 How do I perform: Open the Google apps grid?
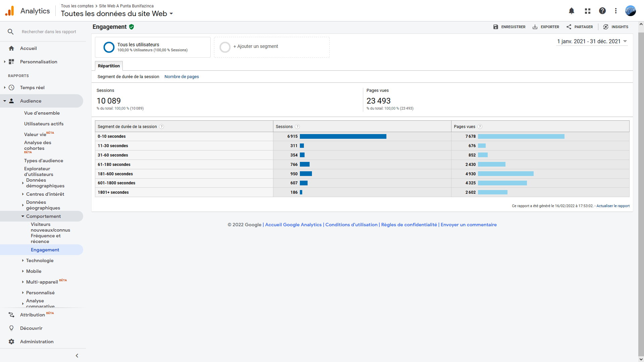[587, 11]
